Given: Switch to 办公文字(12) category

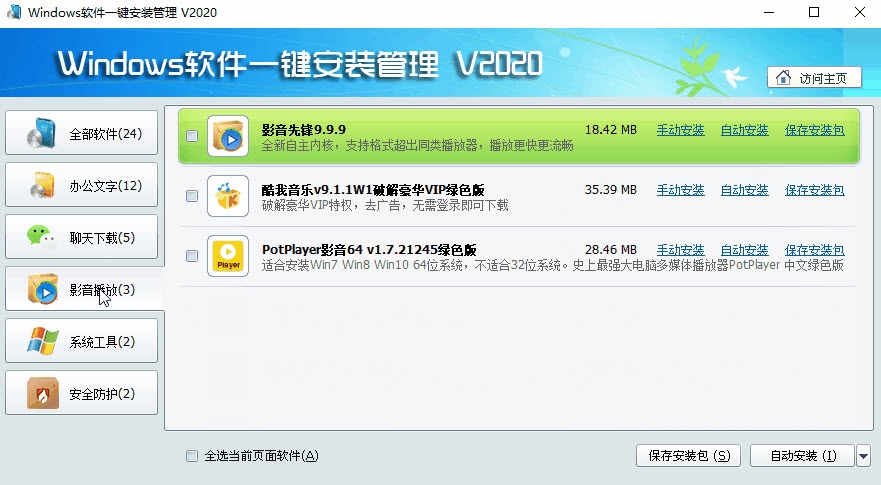Looking at the screenshot, I should (x=81, y=185).
